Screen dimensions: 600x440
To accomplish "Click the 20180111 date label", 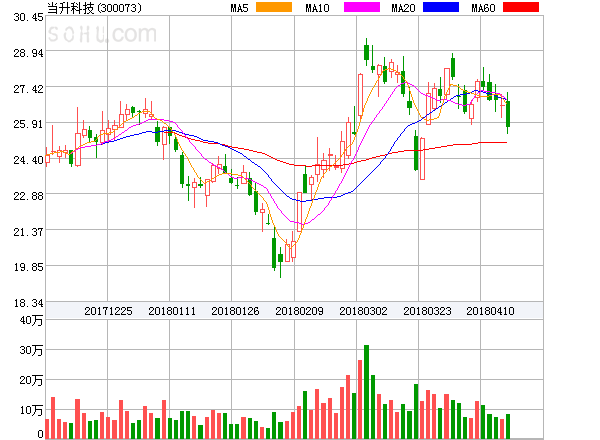I will click(172, 311).
